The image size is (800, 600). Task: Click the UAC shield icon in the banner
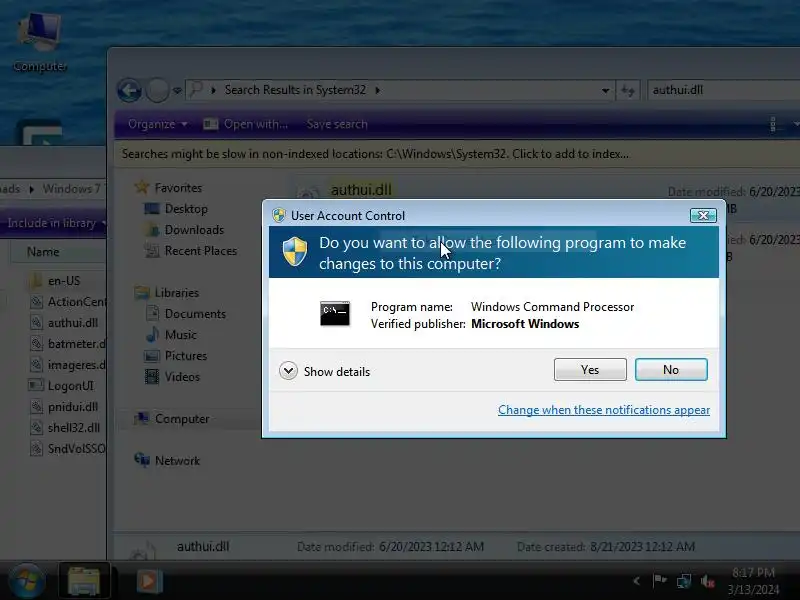coord(295,251)
